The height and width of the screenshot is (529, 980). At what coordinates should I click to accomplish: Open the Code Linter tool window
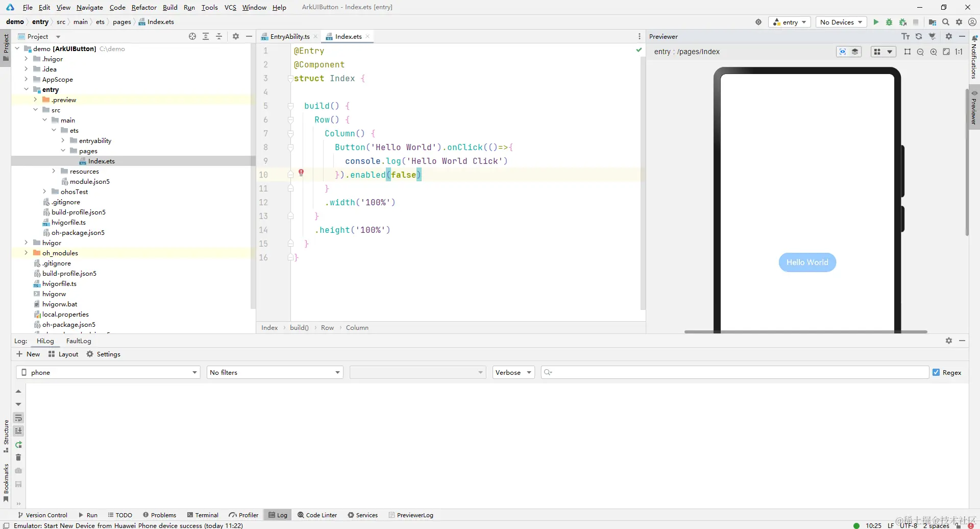[x=317, y=515]
